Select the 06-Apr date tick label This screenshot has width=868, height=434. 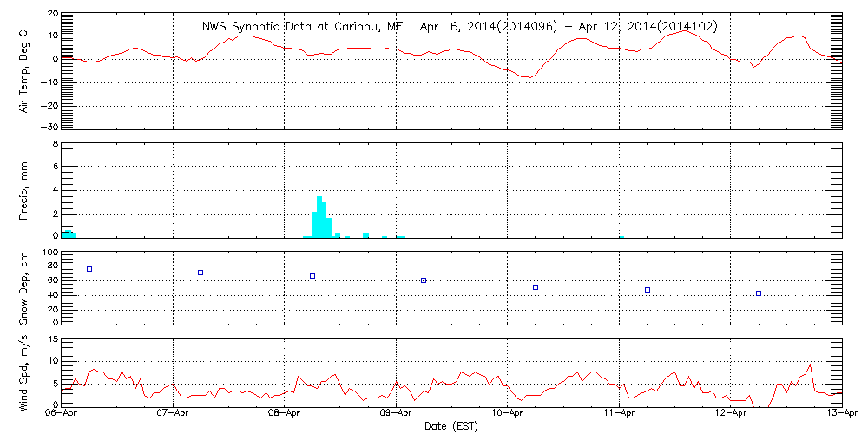click(x=62, y=415)
